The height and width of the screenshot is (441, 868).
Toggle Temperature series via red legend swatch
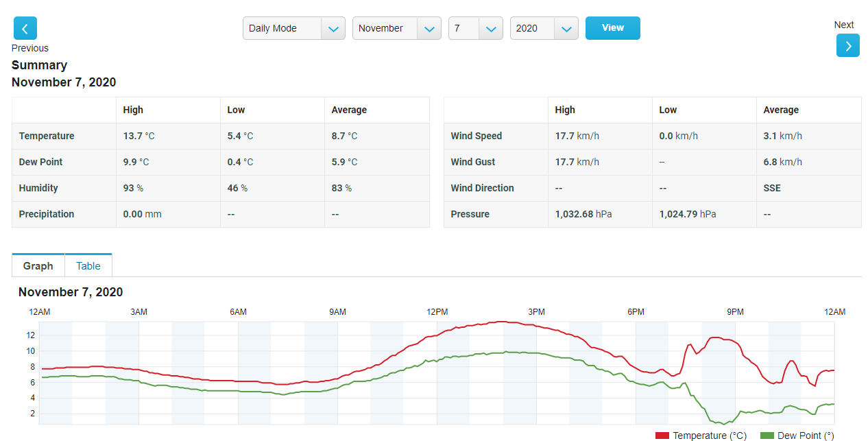(662, 436)
